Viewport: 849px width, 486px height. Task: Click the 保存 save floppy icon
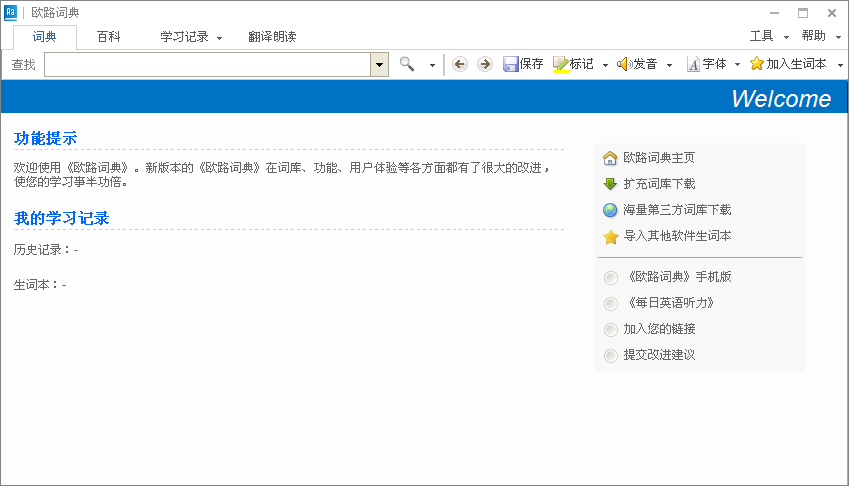point(511,64)
